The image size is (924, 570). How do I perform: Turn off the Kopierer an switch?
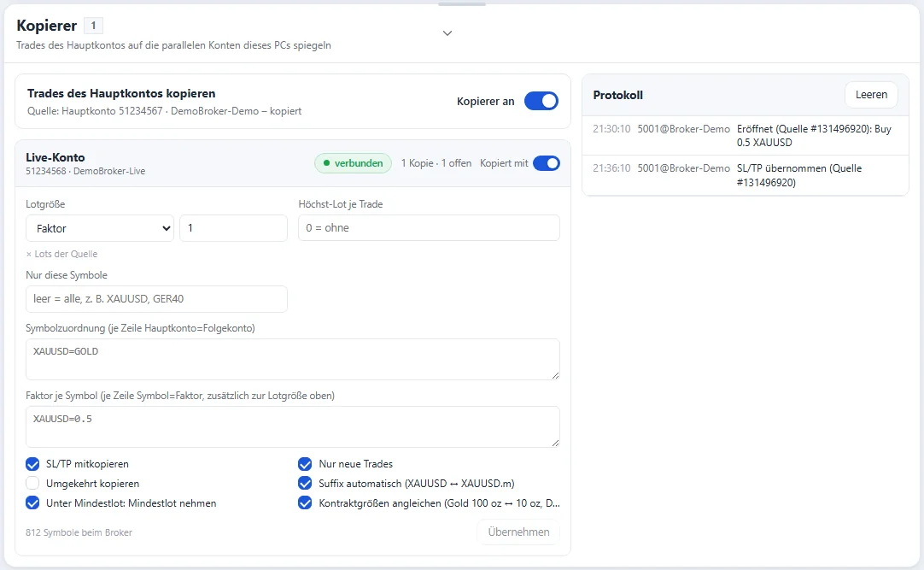tap(541, 101)
